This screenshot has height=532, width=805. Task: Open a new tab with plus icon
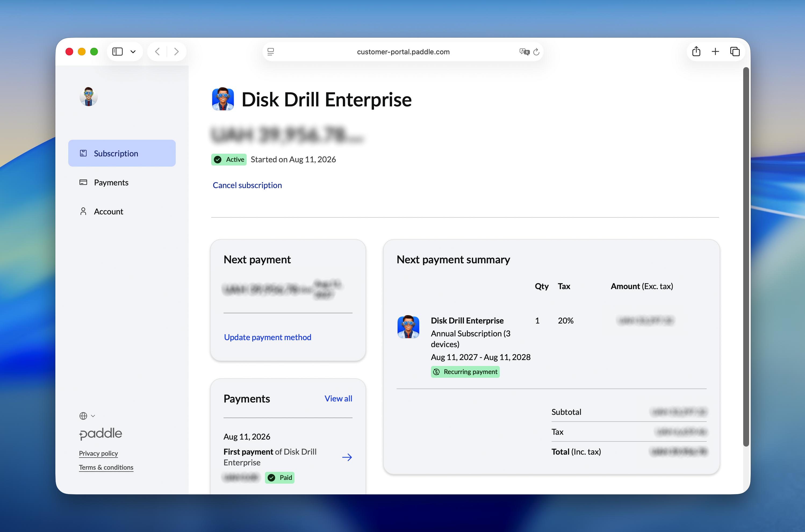click(716, 52)
